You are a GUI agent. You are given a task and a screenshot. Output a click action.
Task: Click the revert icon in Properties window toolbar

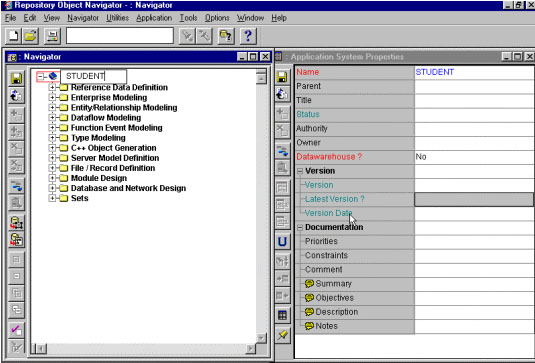pyautogui.click(x=282, y=94)
